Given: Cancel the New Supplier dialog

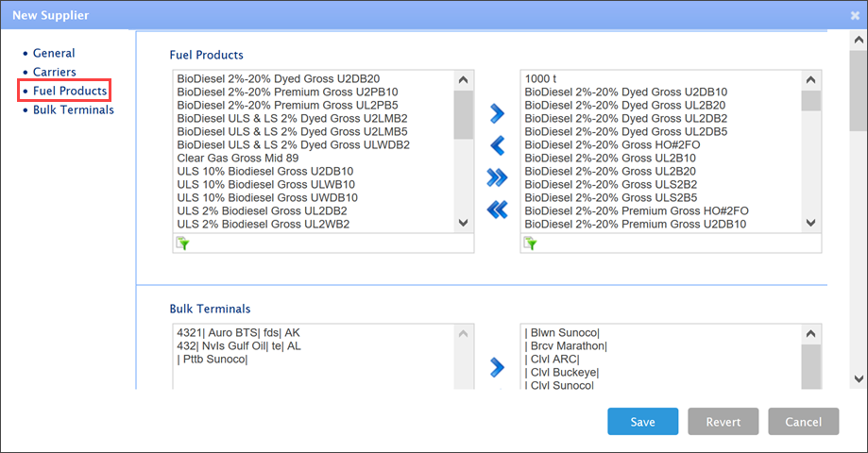Looking at the screenshot, I should tap(803, 422).
